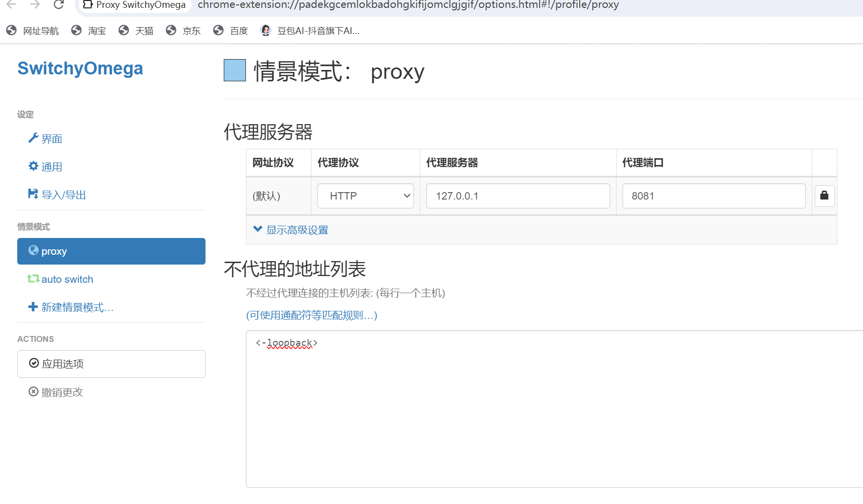Click the browser forward arrow

(x=35, y=4)
